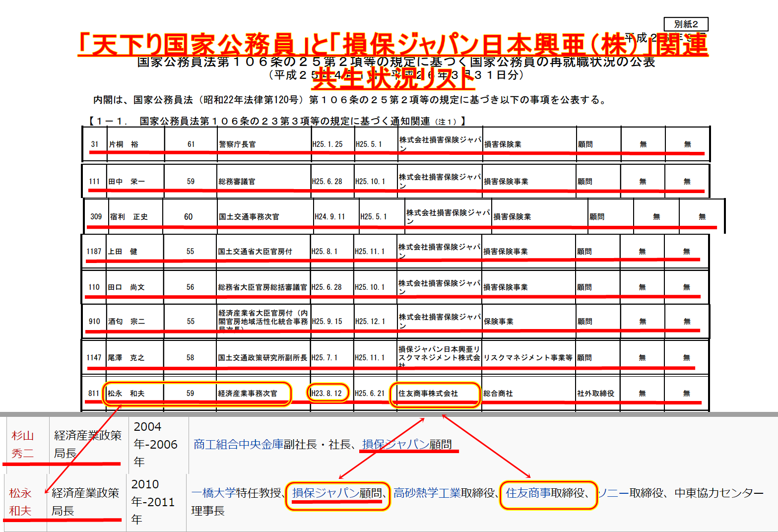Image resolution: width=778 pixels, height=532 pixels.
Task: Visit the 高砂熱学工業 link
Action: pyautogui.click(x=427, y=493)
